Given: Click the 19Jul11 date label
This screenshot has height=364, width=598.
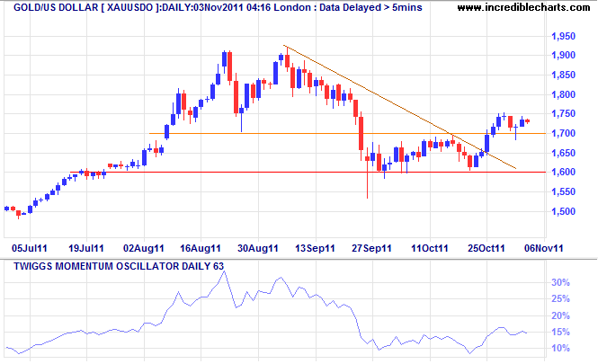Looking at the screenshot, I should 86,249.
